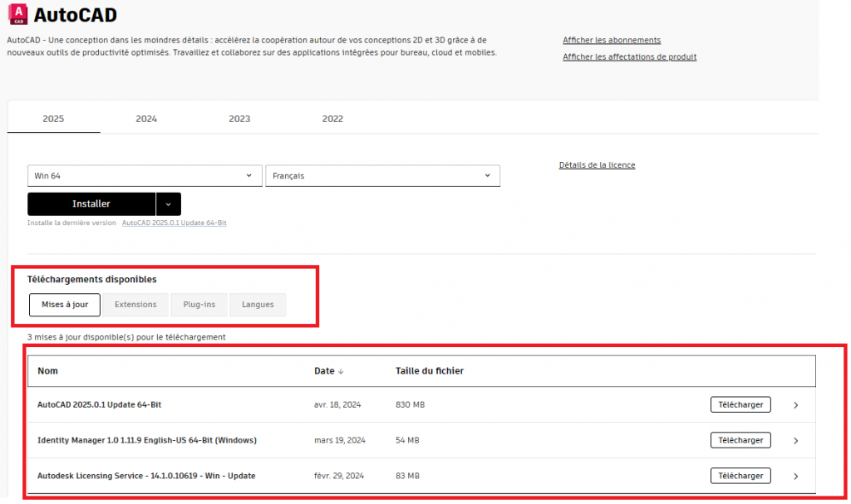Open the Français language dropdown
851x504 pixels.
(382, 176)
